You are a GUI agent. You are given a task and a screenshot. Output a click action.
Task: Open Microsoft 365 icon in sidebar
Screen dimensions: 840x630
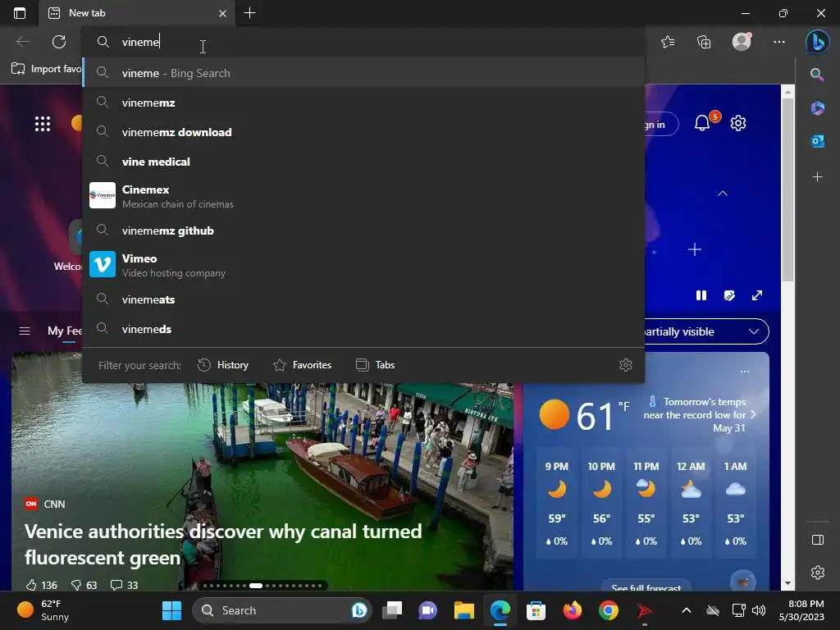tap(818, 108)
